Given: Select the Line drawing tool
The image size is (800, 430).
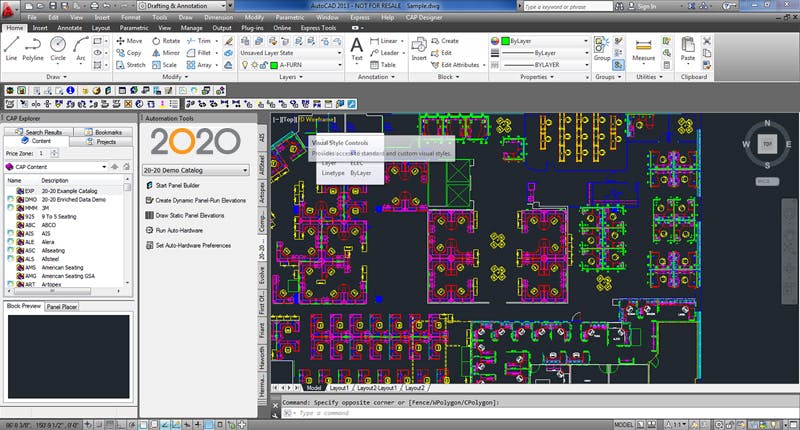Looking at the screenshot, I should pos(12,46).
